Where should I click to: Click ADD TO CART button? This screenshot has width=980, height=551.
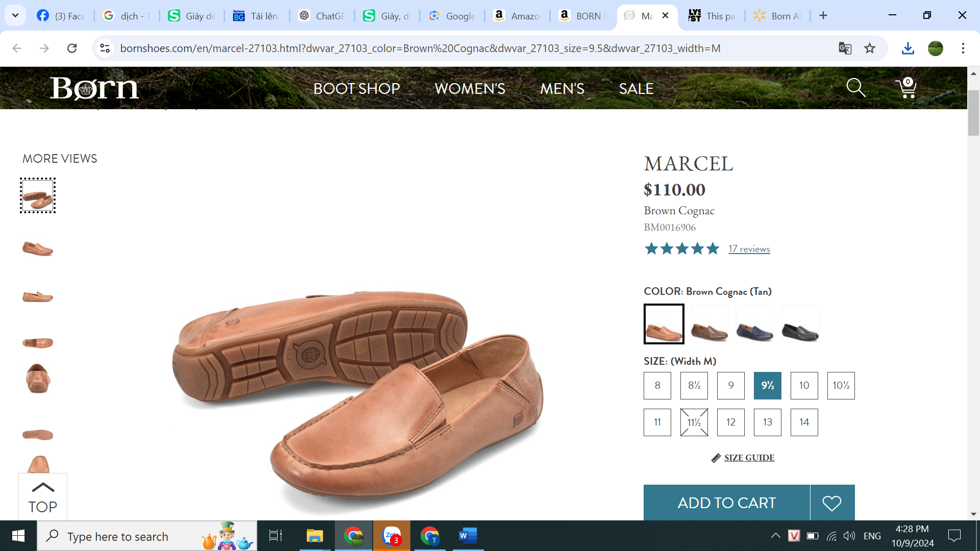[x=726, y=503]
